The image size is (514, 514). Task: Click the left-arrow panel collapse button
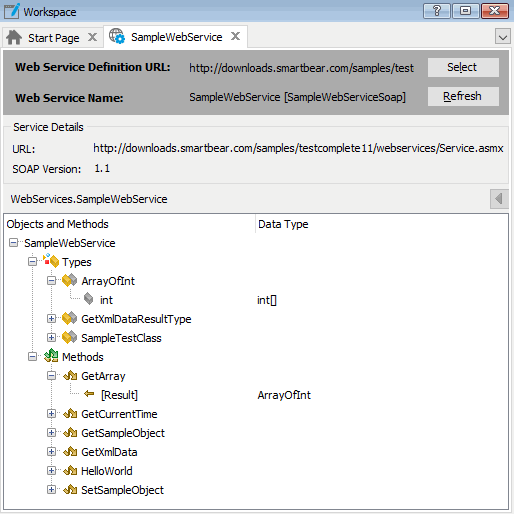tap(499, 199)
